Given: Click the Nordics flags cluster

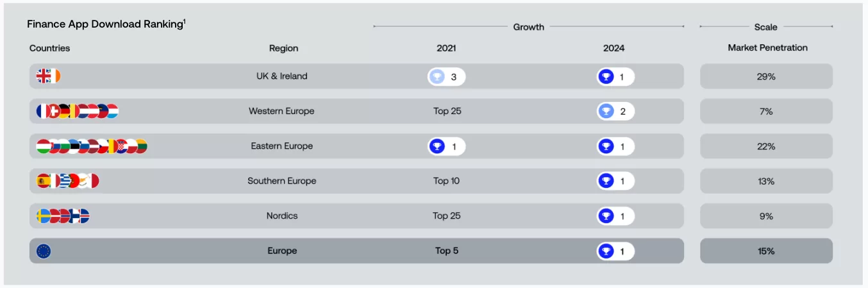Looking at the screenshot, I should tap(63, 216).
